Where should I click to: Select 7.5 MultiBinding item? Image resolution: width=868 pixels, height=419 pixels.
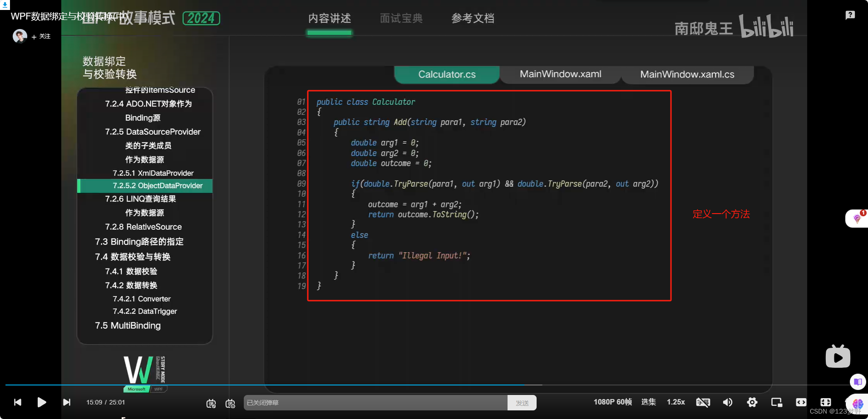(128, 326)
